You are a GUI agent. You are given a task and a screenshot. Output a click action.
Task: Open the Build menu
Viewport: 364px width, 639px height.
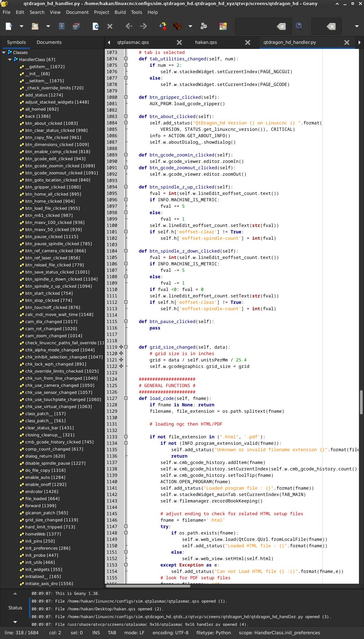point(120,12)
